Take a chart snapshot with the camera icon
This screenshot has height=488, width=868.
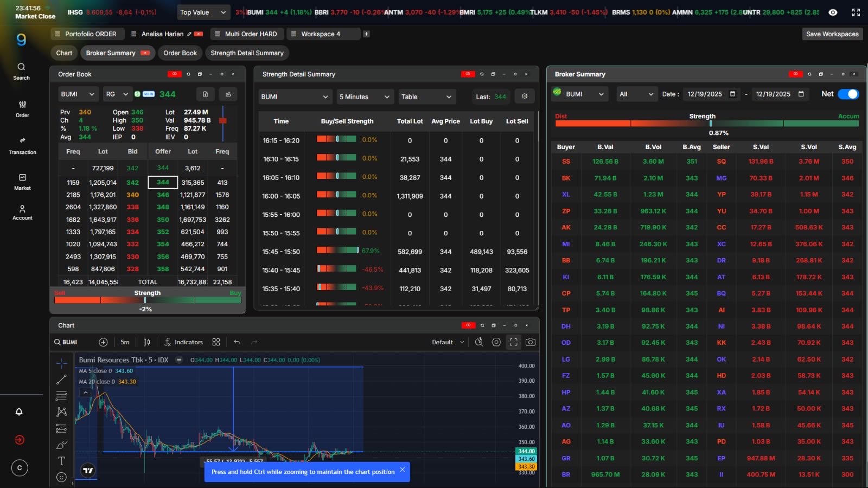(531, 342)
